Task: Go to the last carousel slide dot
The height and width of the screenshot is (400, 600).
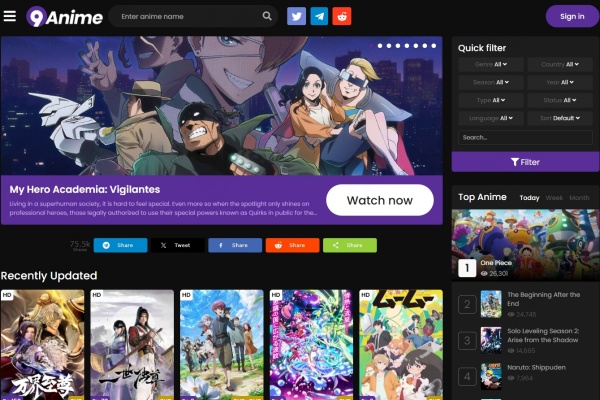Action: click(x=434, y=46)
